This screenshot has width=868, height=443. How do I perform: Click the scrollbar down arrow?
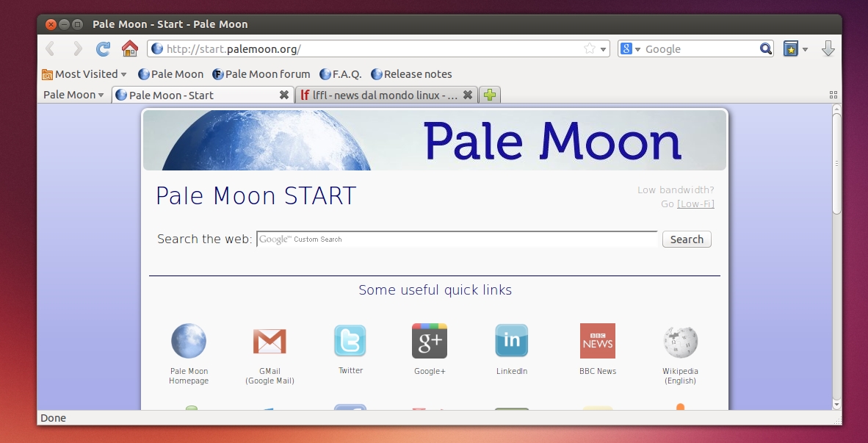[837, 405]
